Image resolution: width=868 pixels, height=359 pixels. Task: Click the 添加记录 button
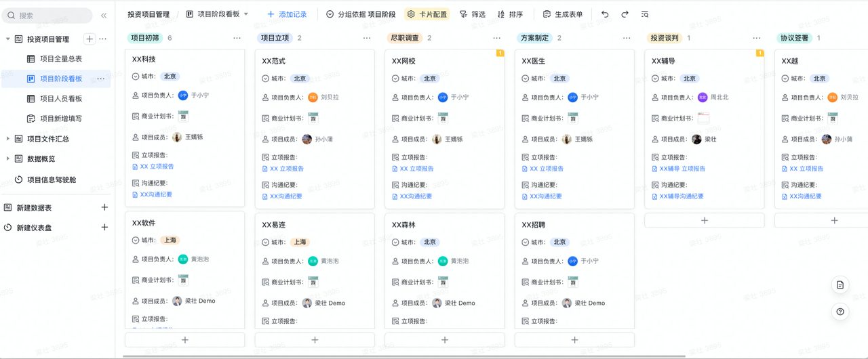tap(287, 14)
